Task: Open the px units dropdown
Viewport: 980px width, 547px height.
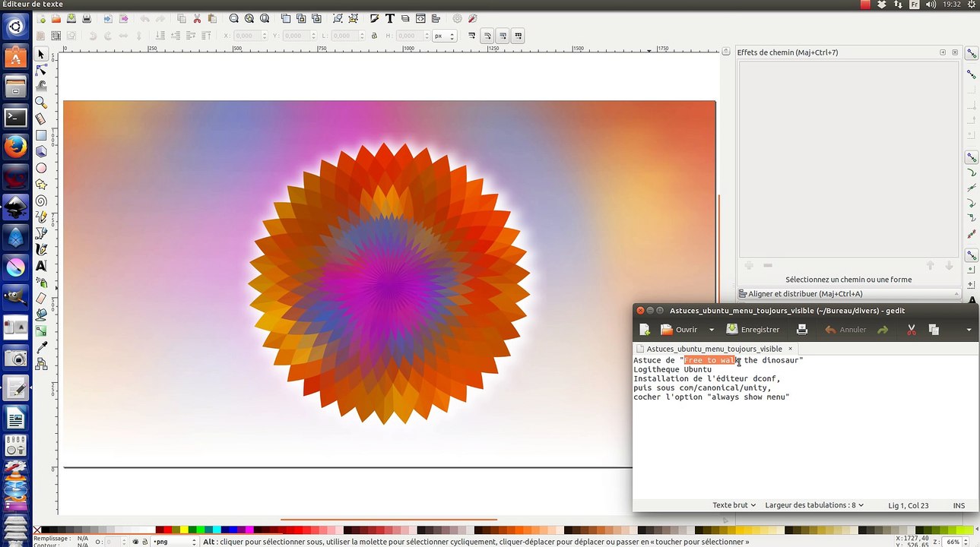Action: pos(444,36)
